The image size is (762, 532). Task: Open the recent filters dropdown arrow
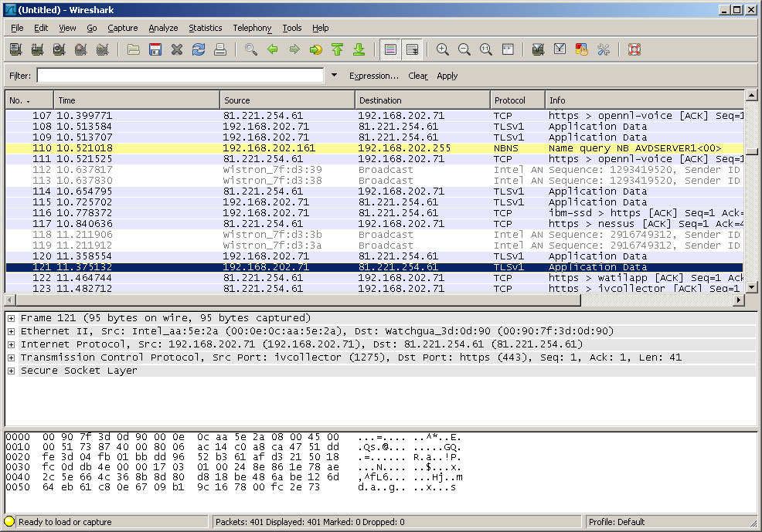[x=334, y=75]
